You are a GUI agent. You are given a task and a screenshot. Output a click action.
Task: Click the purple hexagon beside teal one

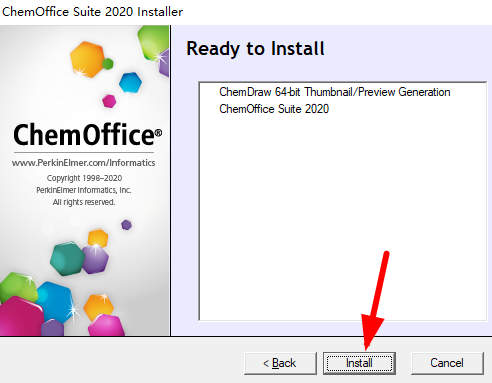pos(96,260)
